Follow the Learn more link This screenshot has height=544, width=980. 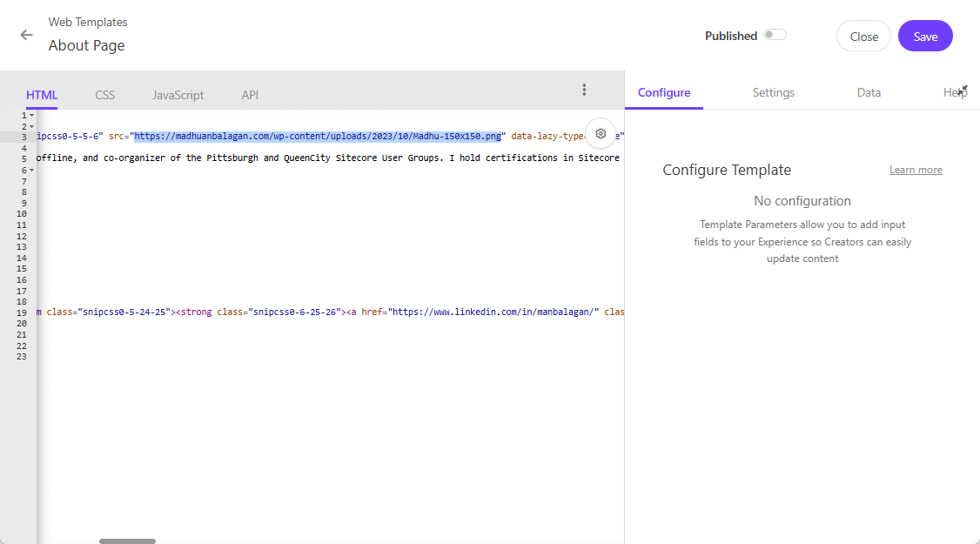(x=916, y=170)
